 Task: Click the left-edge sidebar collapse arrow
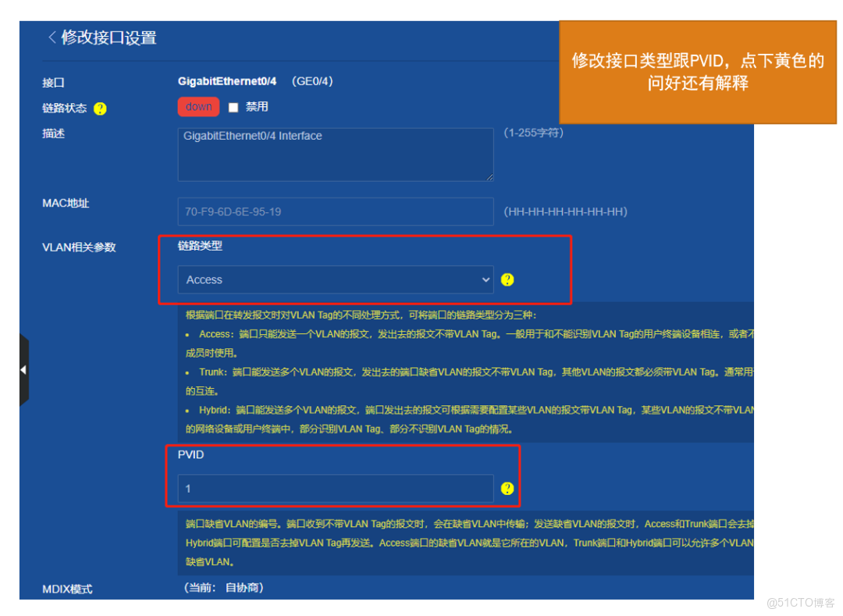[x=23, y=369]
